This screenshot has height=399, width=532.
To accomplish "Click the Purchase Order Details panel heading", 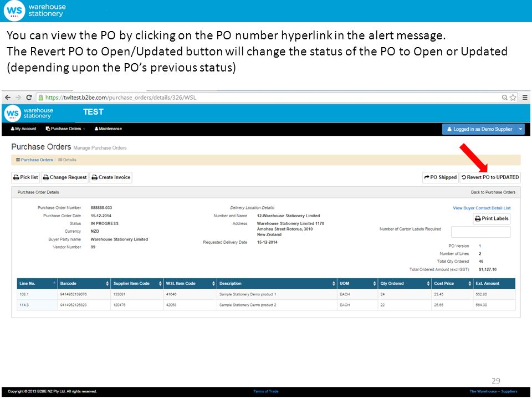I will pyautogui.click(x=38, y=192).
